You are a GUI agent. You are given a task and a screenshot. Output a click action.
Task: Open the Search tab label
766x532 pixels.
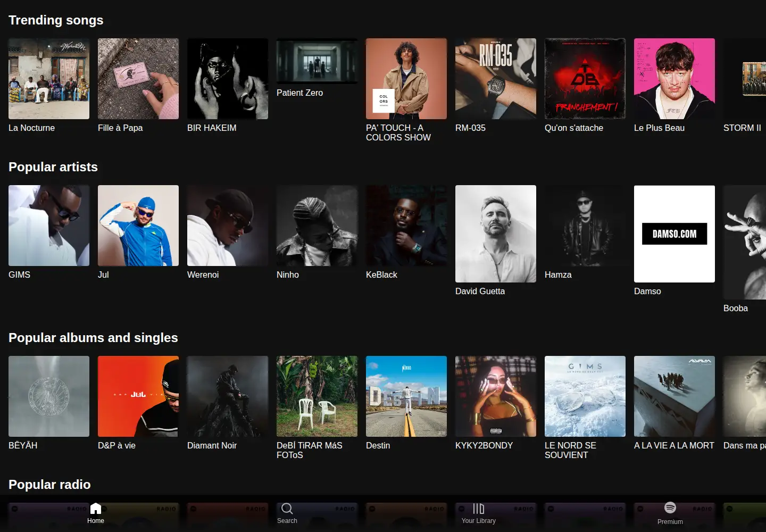[287, 521]
